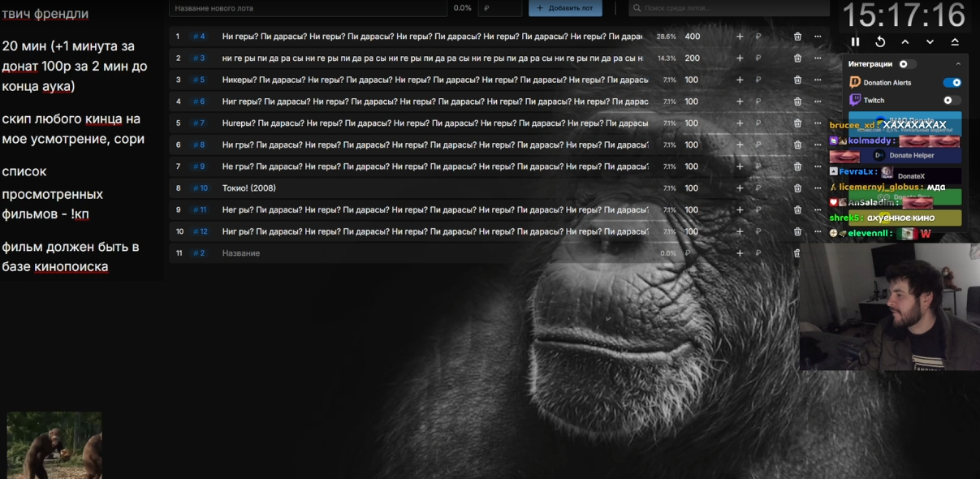980x479 pixels.
Task: Pause the auction timer
Action: click(x=855, y=41)
